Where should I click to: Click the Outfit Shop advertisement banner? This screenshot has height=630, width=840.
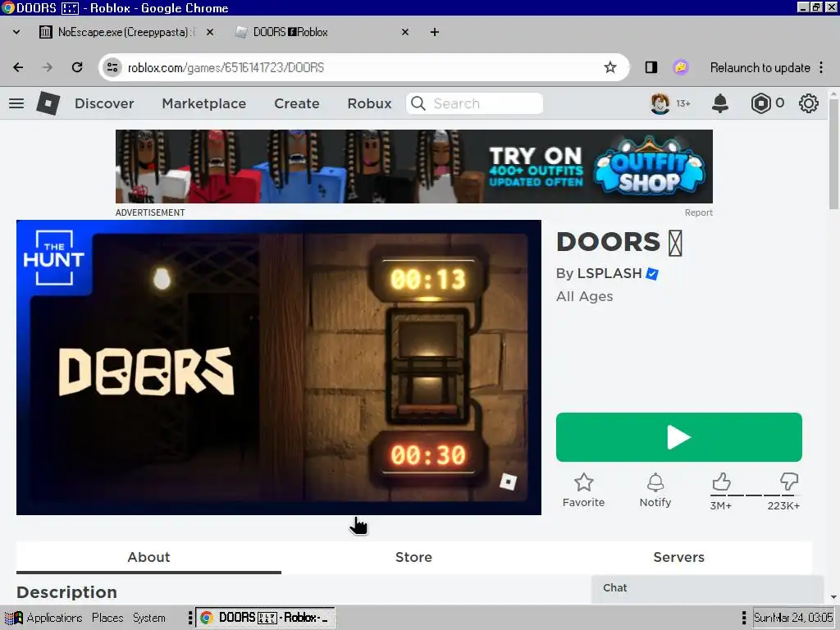pos(414,166)
